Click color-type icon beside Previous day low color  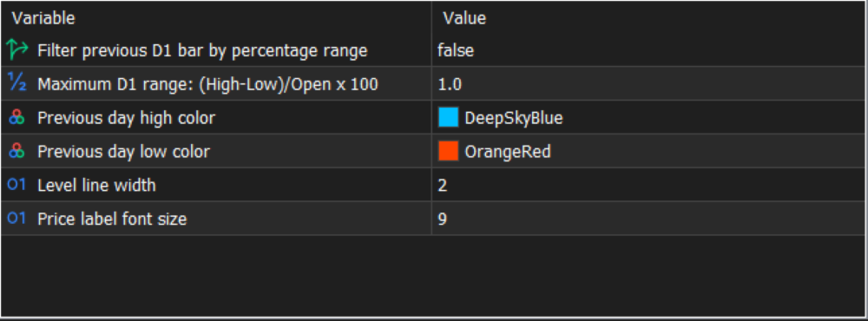[17, 151]
